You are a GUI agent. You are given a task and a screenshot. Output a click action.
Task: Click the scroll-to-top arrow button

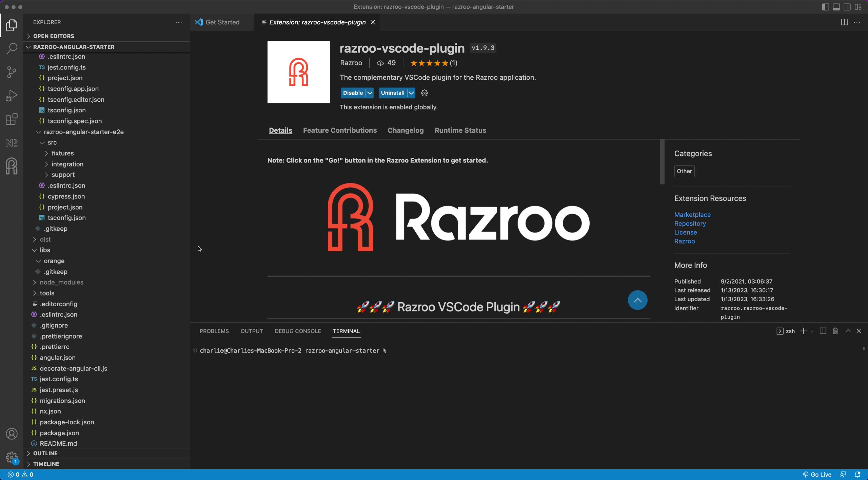637,300
